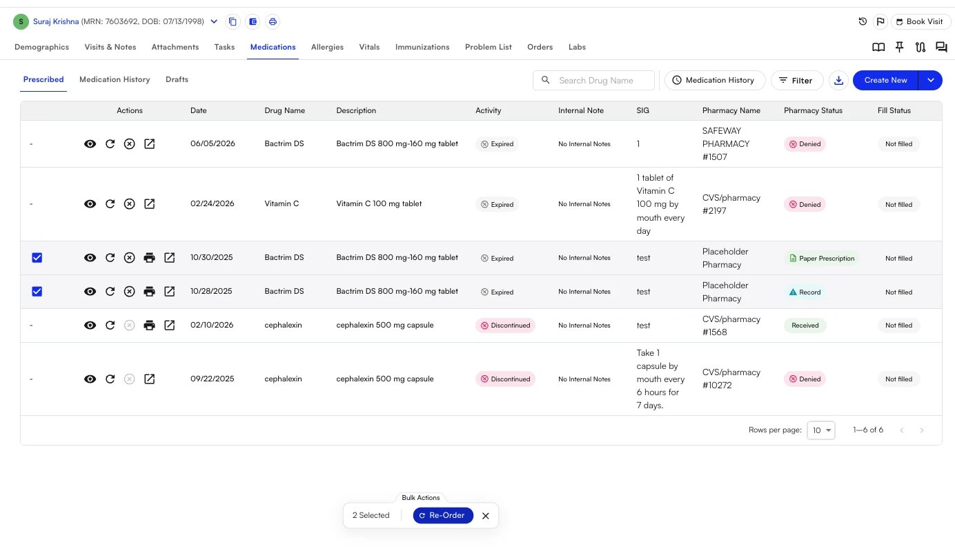Print the 10/30/2025 Bactrim DS prescription
The width and height of the screenshot is (955, 560).
click(149, 258)
